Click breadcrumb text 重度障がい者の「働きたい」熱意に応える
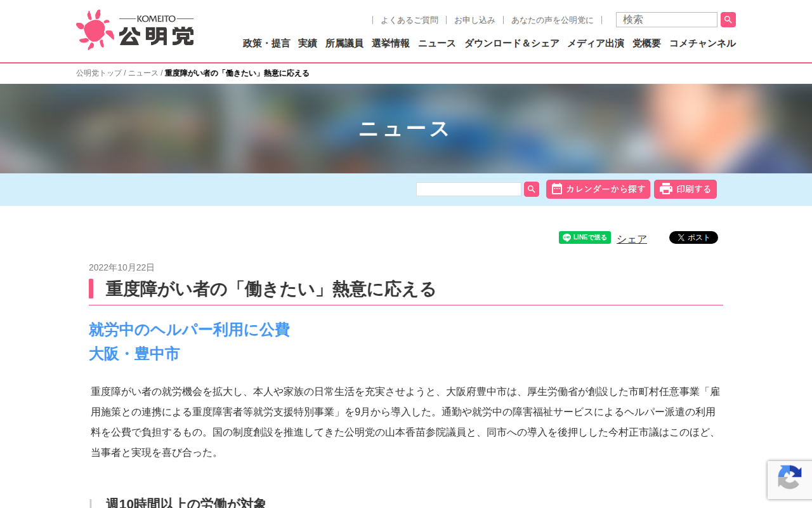812x508 pixels. point(237,73)
